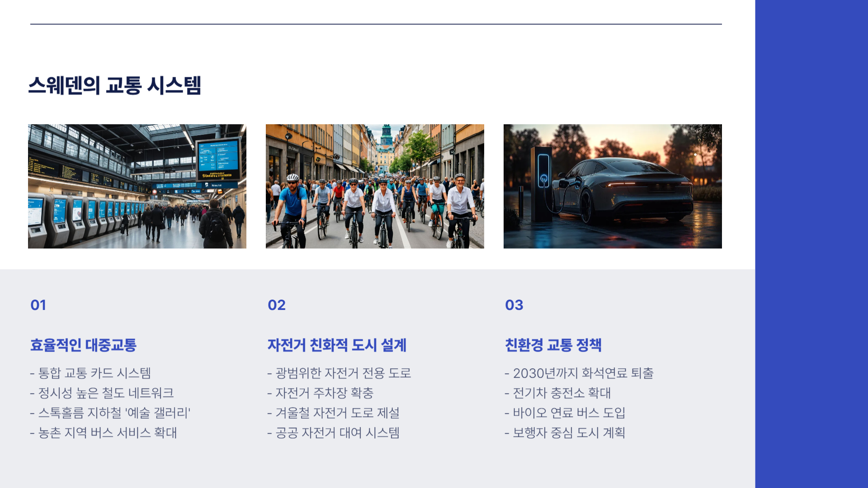This screenshot has height=488, width=868.
Task: Click the number 03 label
Action: pos(514,305)
